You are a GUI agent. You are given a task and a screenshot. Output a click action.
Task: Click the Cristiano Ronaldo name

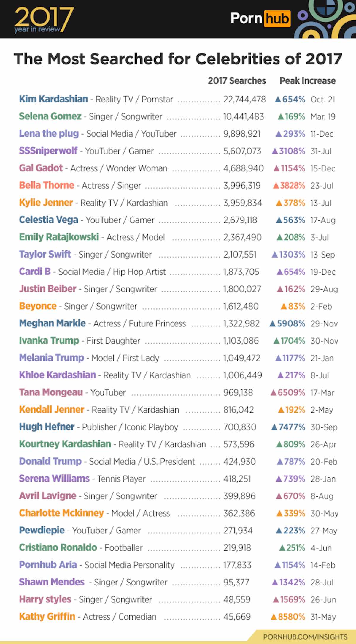58,547
